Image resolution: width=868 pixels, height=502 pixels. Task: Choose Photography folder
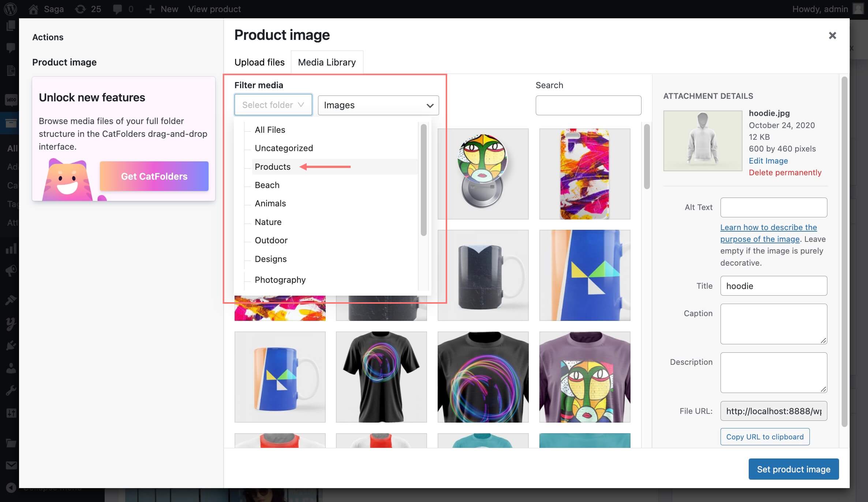[280, 280]
